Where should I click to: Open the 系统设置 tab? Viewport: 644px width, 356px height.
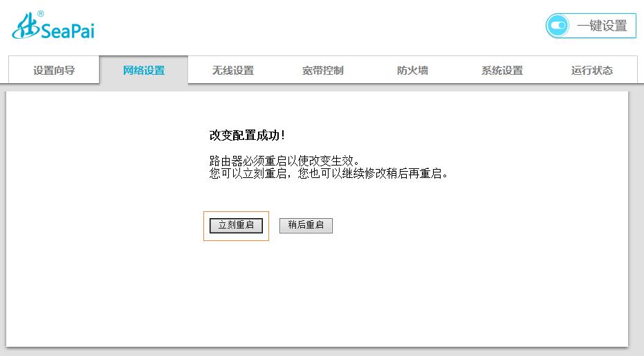(502, 70)
